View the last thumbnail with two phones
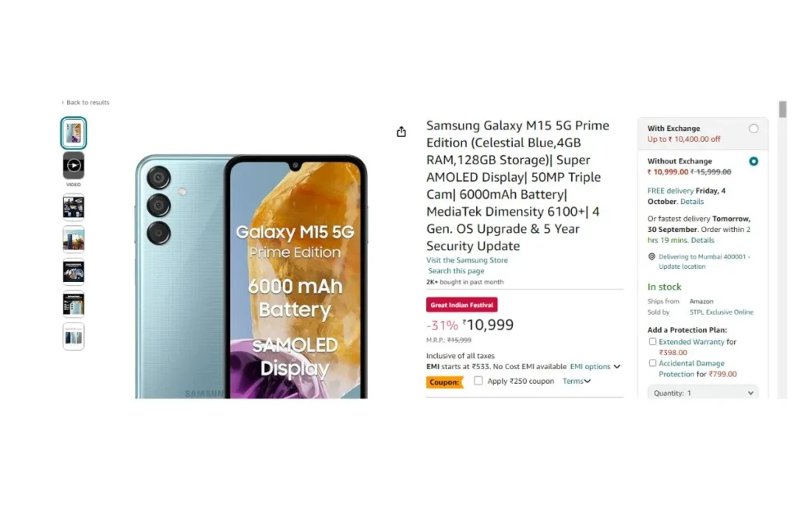The image size is (798, 532). [74, 336]
